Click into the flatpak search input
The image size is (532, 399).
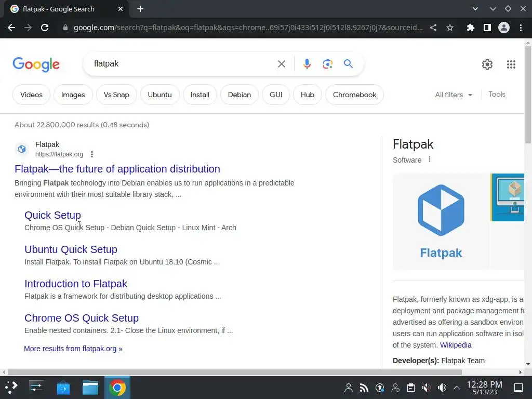pos(183,64)
